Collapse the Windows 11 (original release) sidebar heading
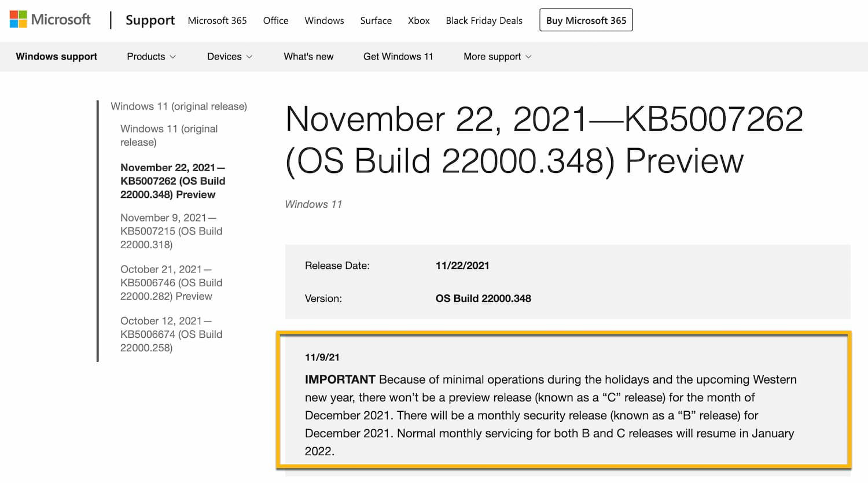868x483 pixels. (179, 106)
